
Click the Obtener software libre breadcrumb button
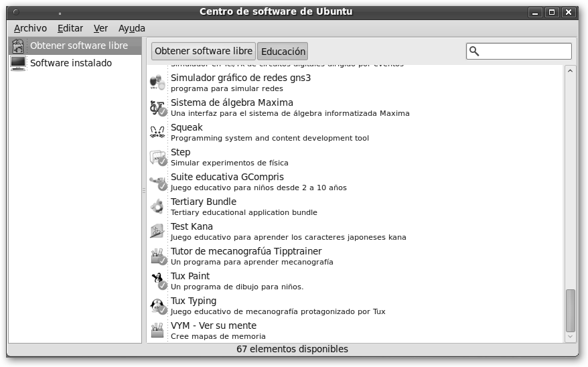(204, 51)
